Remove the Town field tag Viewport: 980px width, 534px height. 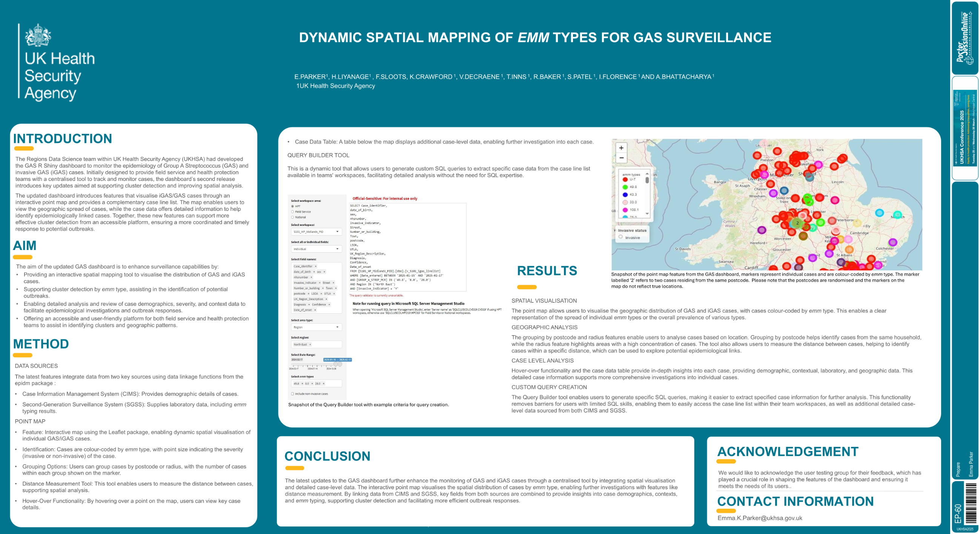(x=336, y=288)
